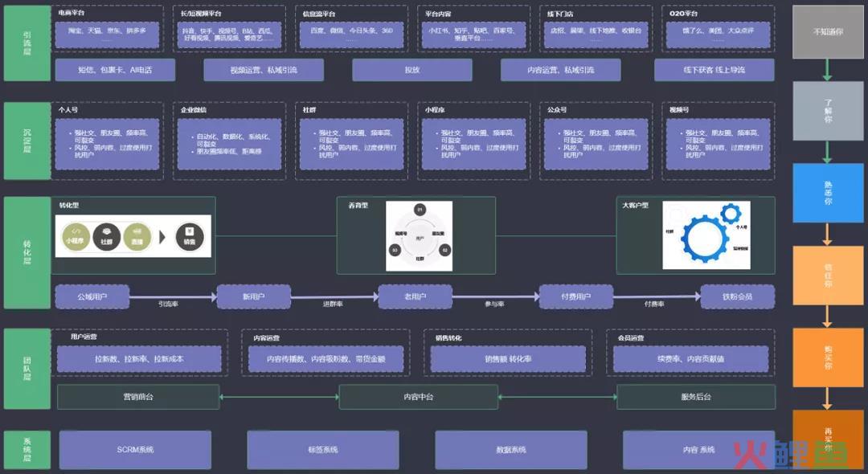Click the purple box under 社群 heading
The width and height of the screenshot is (868, 474).
pos(351,144)
